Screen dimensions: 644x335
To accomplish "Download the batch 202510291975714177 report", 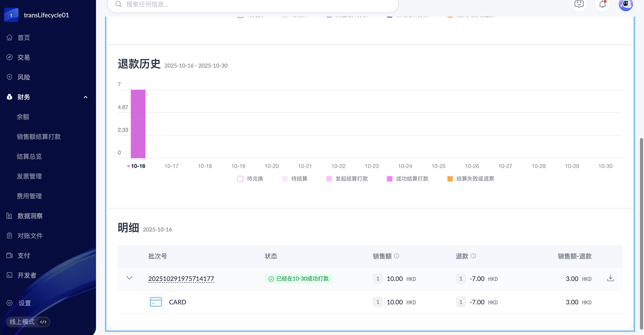I will [610, 278].
